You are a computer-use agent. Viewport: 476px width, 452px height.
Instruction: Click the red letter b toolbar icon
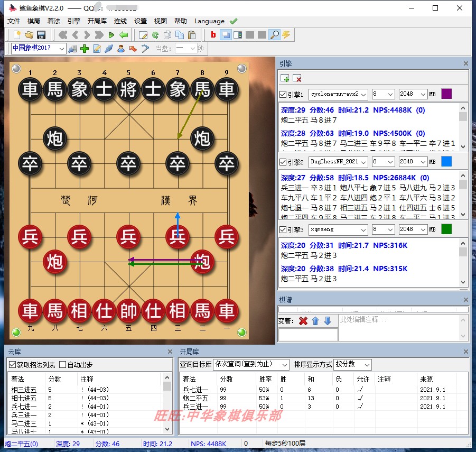213,35
